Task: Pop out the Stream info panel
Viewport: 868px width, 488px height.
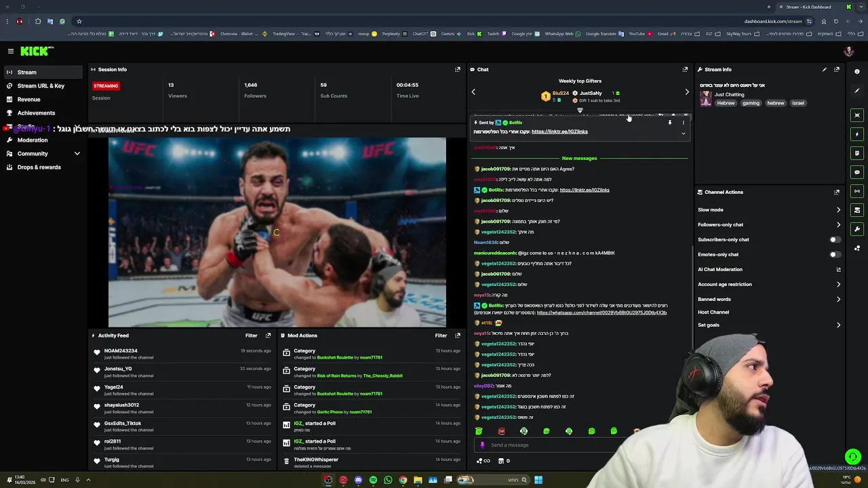Action: (x=837, y=69)
